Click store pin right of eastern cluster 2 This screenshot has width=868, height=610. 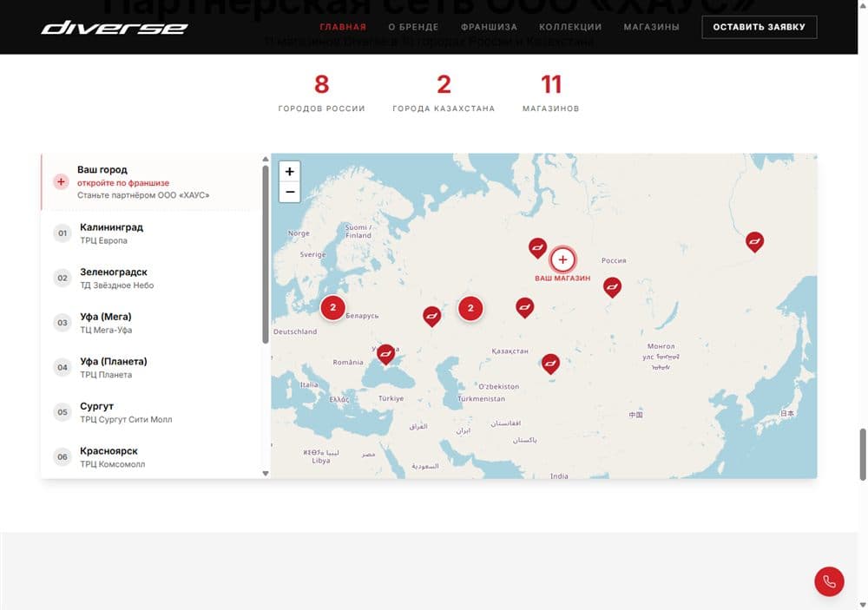click(525, 307)
